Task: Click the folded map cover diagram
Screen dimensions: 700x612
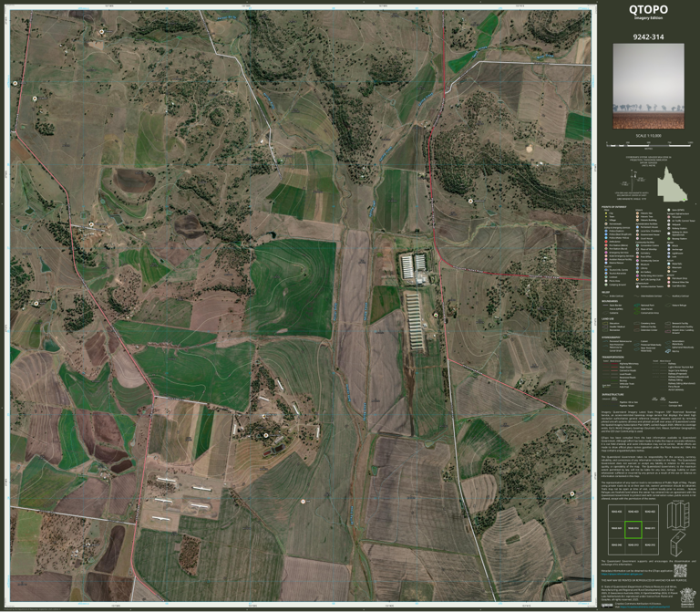Action: pyautogui.click(x=678, y=543)
